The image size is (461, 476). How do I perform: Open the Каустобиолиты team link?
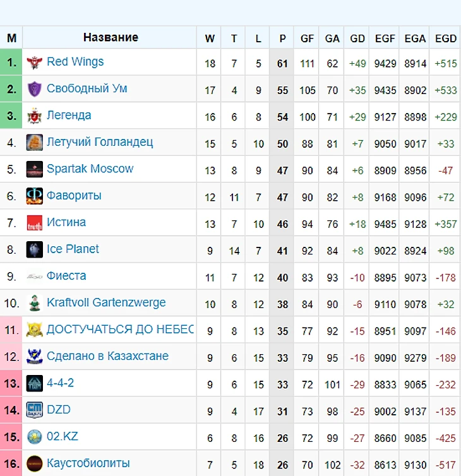click(88, 463)
